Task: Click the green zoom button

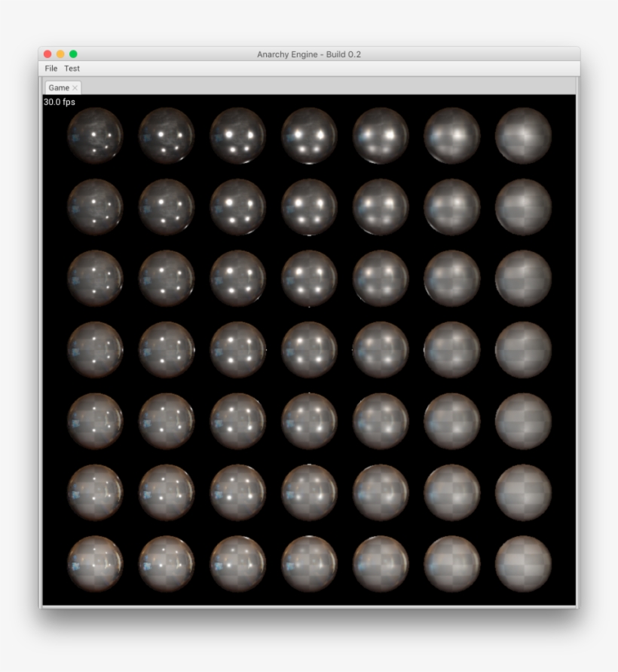Action: (x=72, y=54)
